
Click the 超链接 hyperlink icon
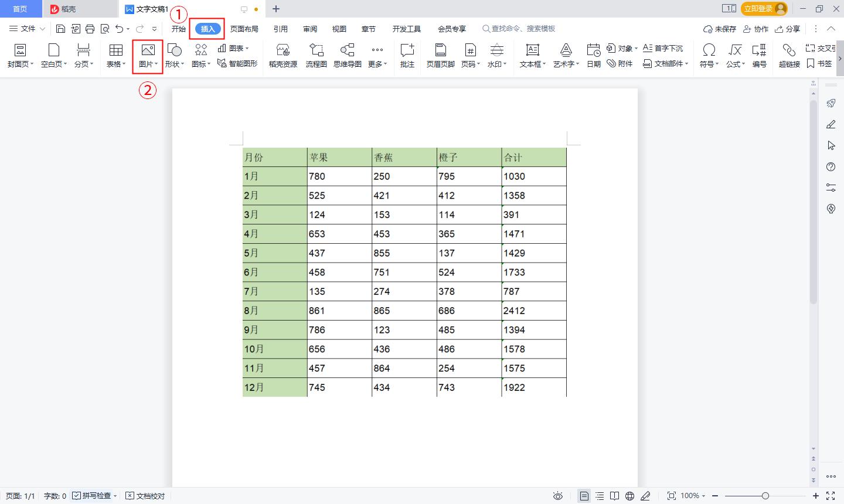pos(789,56)
